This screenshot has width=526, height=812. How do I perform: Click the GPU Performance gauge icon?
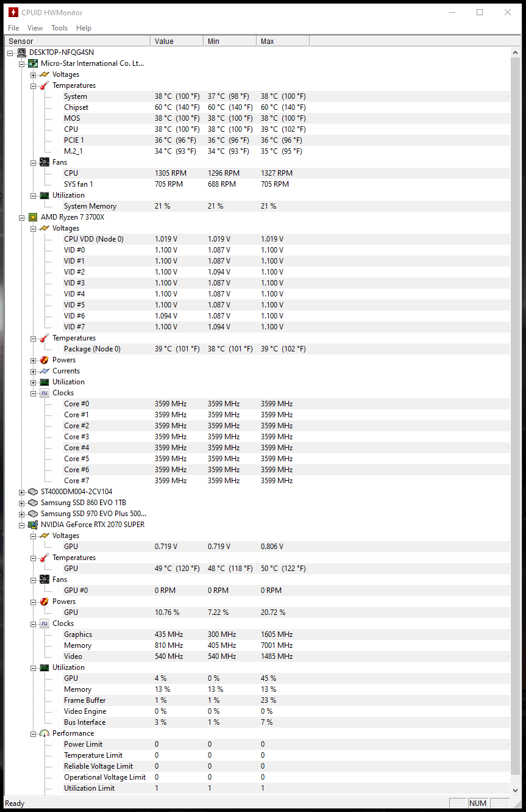coord(44,733)
